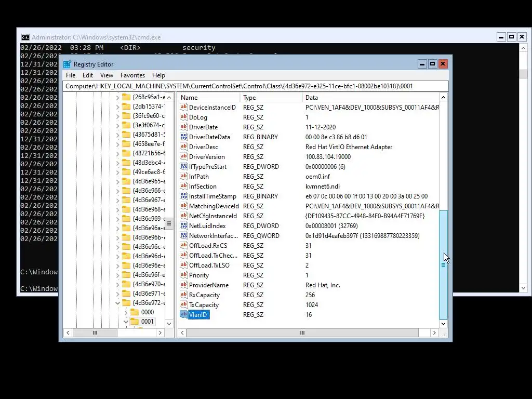Click the OffLoad.TxLSO value icon
This screenshot has height=399, width=532.
pos(183,265)
